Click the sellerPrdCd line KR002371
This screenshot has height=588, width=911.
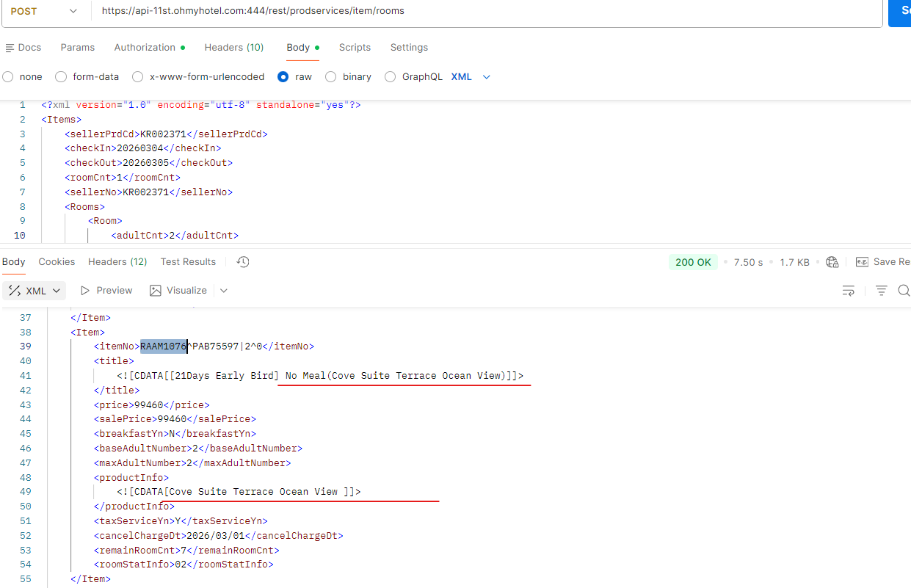(x=166, y=134)
